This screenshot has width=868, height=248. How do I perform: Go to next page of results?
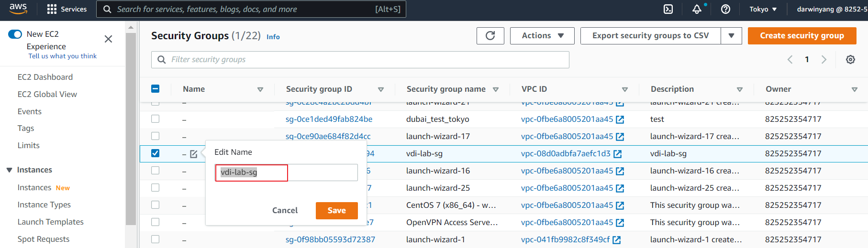pyautogui.click(x=824, y=60)
